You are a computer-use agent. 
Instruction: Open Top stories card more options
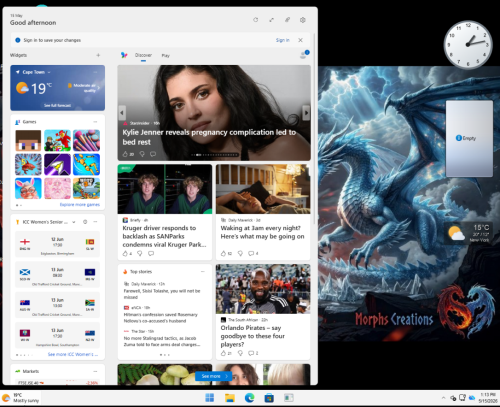coord(203,272)
